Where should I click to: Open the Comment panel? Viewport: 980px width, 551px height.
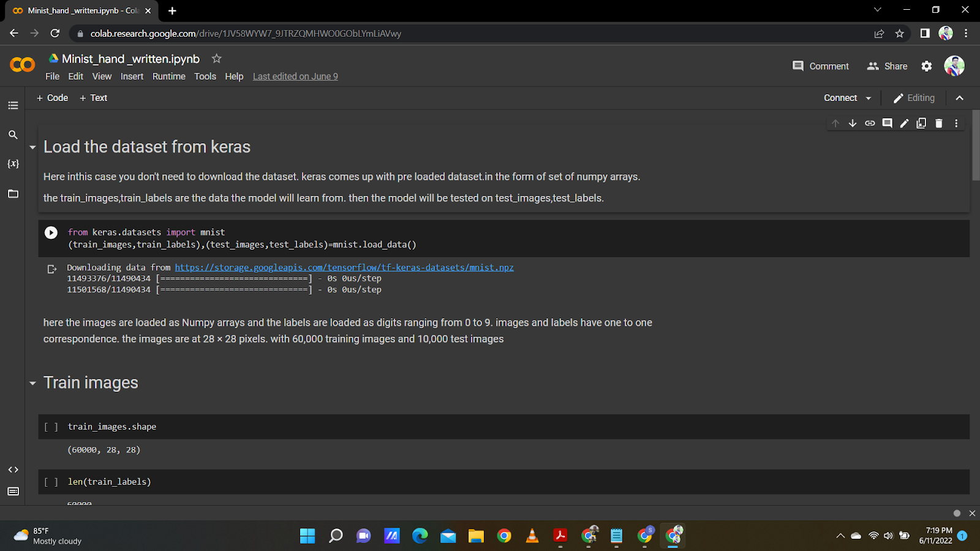click(x=821, y=66)
